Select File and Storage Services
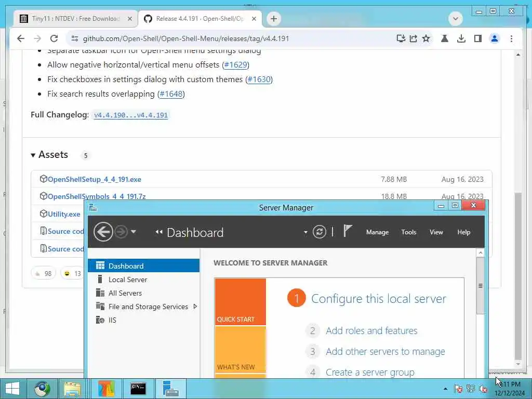This screenshot has height=399, width=532. coord(148,307)
